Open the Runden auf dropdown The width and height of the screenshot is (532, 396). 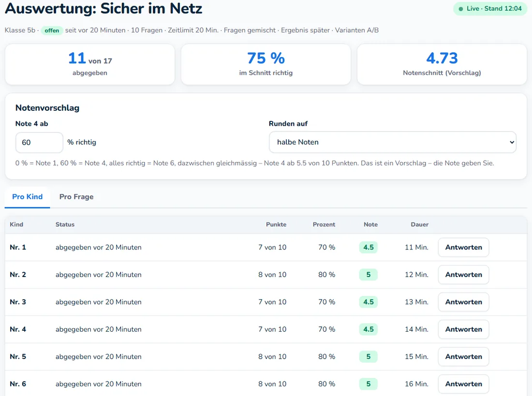393,142
